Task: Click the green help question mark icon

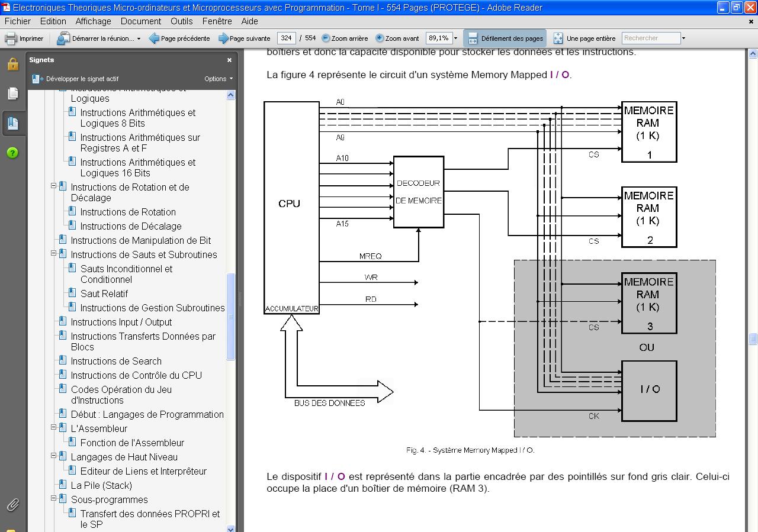Action: (x=12, y=153)
